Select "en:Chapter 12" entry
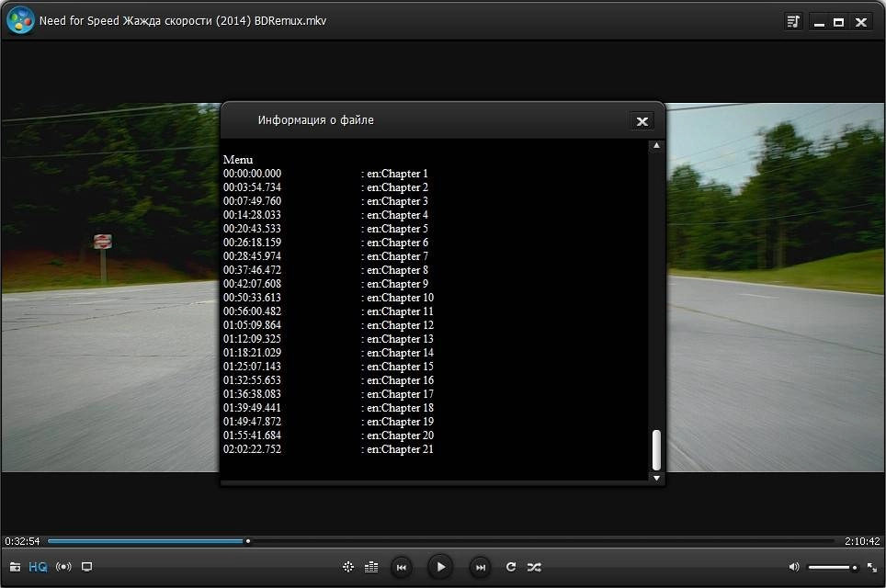The image size is (886, 588). click(400, 325)
